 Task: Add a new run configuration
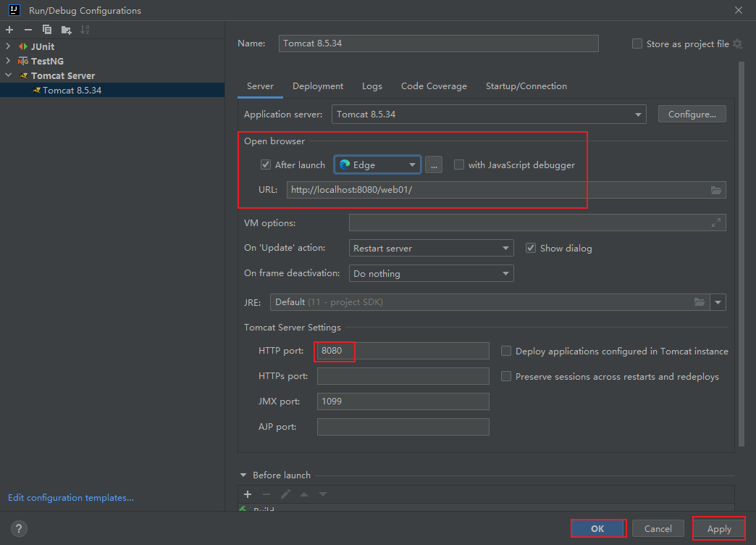[x=9, y=30]
